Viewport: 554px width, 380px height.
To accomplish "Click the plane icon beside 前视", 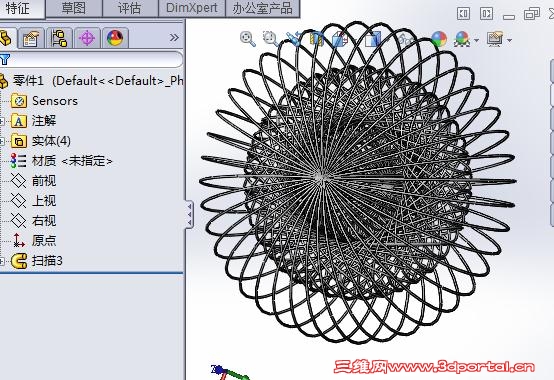I will point(18,181).
